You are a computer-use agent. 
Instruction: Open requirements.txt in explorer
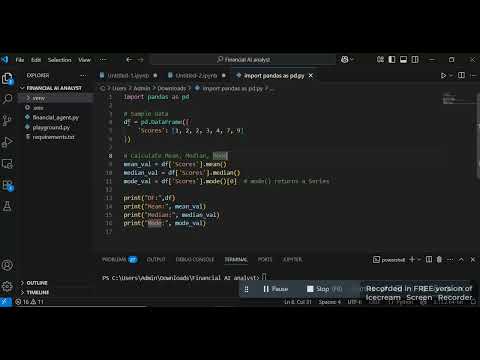click(x=53, y=137)
